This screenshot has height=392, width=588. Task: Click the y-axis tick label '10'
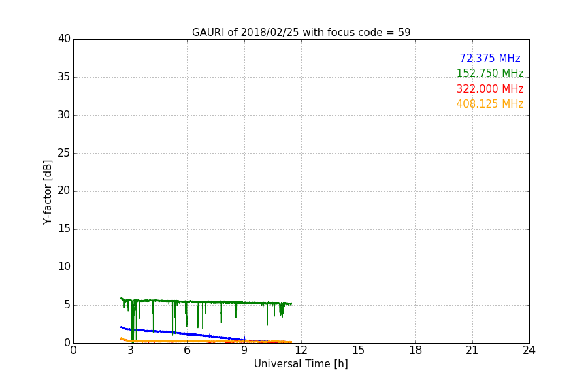[x=64, y=267]
